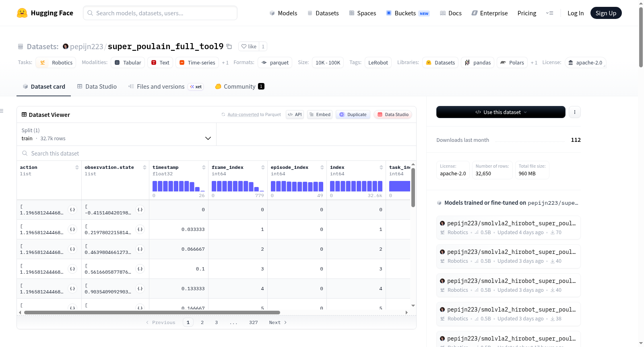Sort by the observation.state column
Viewport: 644px width, 347px height.
coord(144,167)
